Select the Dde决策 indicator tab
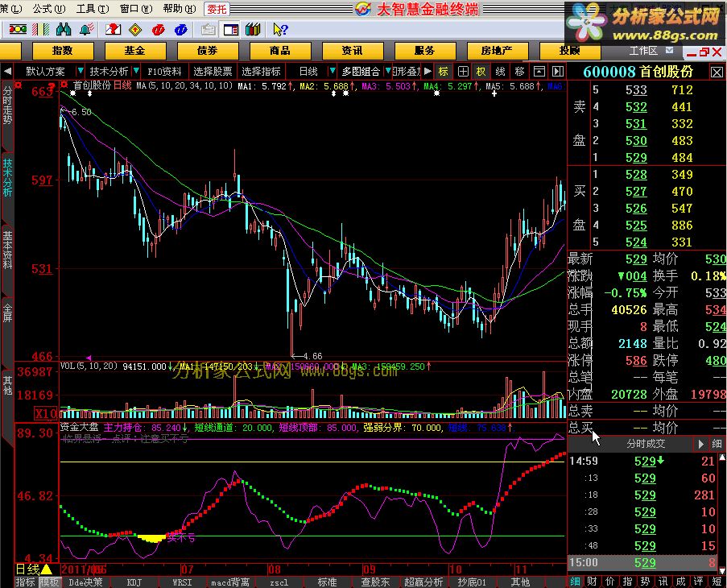 pyautogui.click(x=86, y=582)
